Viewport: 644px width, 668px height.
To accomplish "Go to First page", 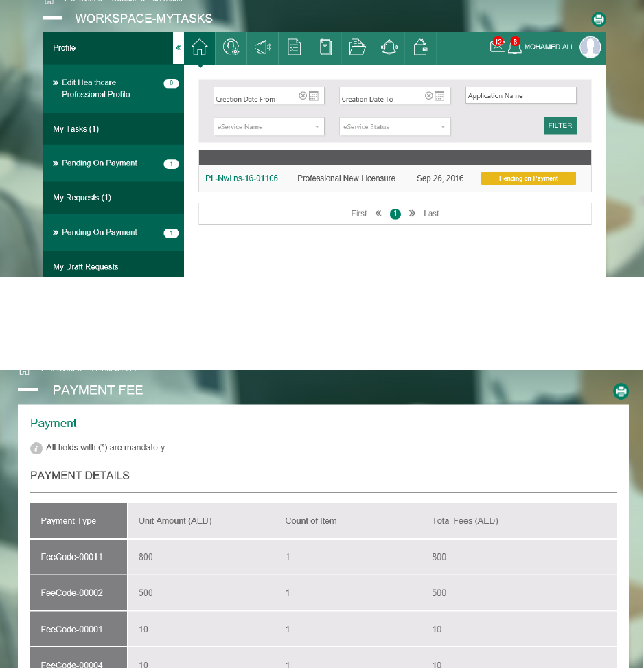I will pyautogui.click(x=358, y=214).
